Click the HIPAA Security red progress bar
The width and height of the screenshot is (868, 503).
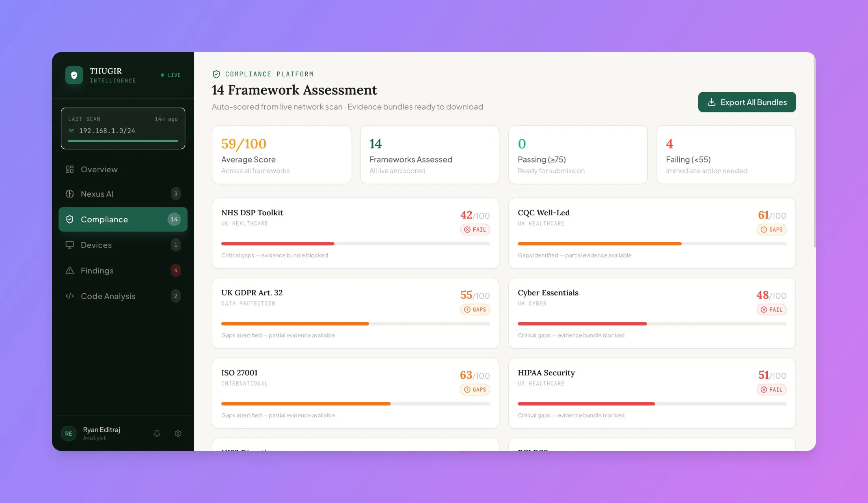coord(586,404)
